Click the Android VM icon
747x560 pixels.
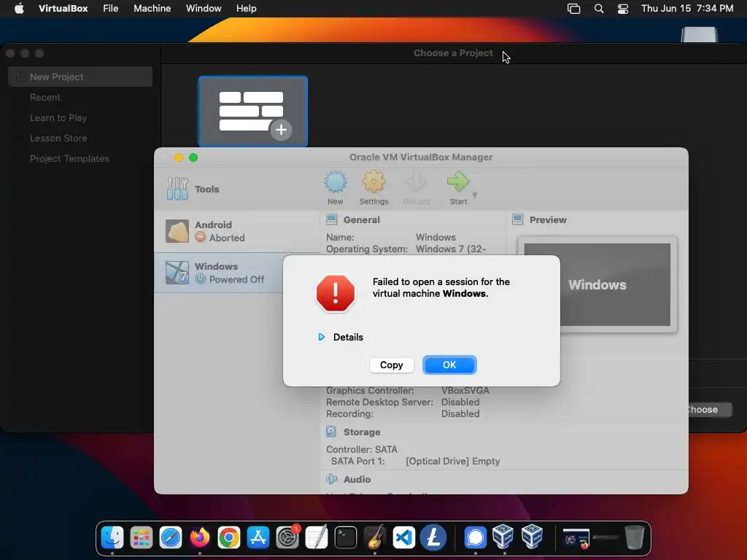(177, 231)
